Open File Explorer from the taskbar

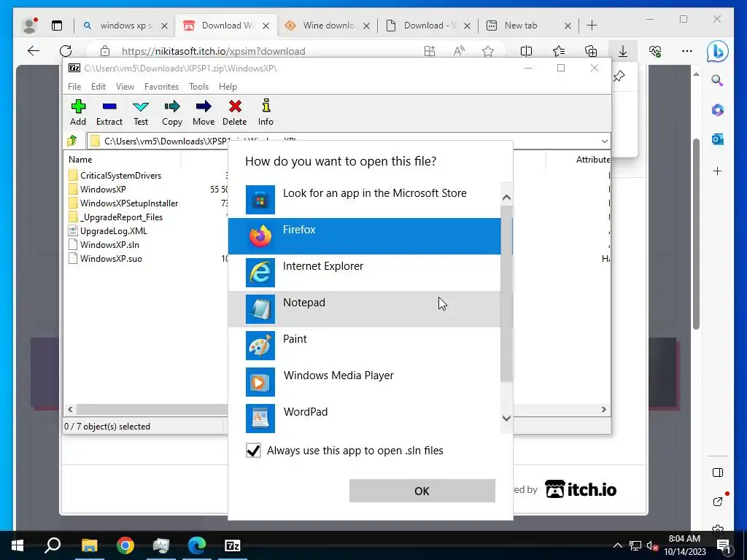point(90,545)
